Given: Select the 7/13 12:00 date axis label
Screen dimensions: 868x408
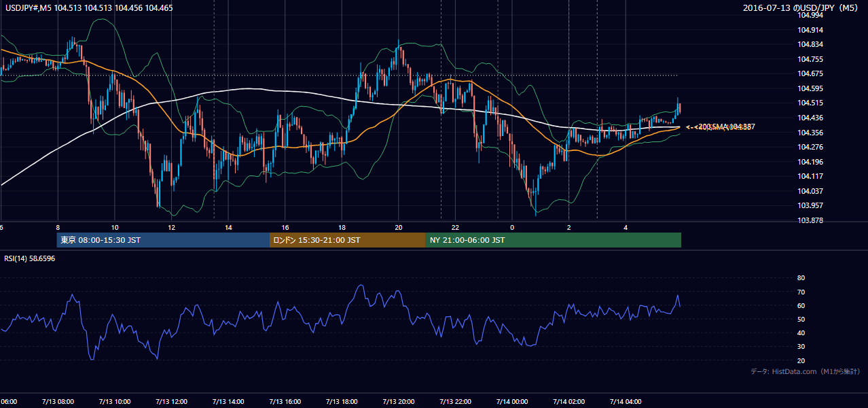Looking at the screenshot, I should tap(171, 402).
